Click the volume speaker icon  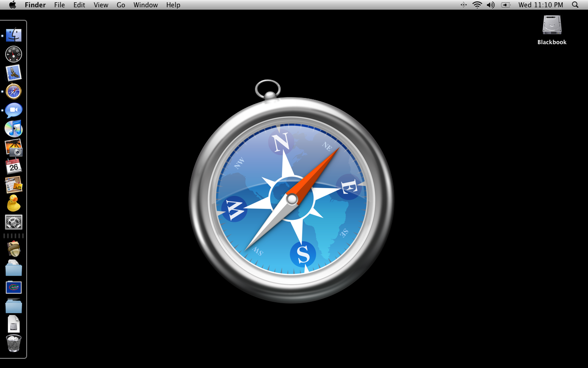(x=491, y=5)
